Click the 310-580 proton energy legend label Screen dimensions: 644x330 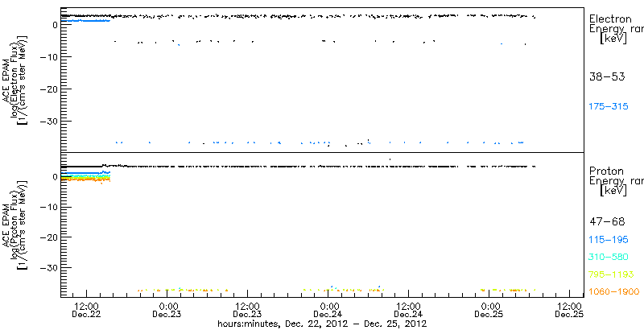[x=609, y=258]
